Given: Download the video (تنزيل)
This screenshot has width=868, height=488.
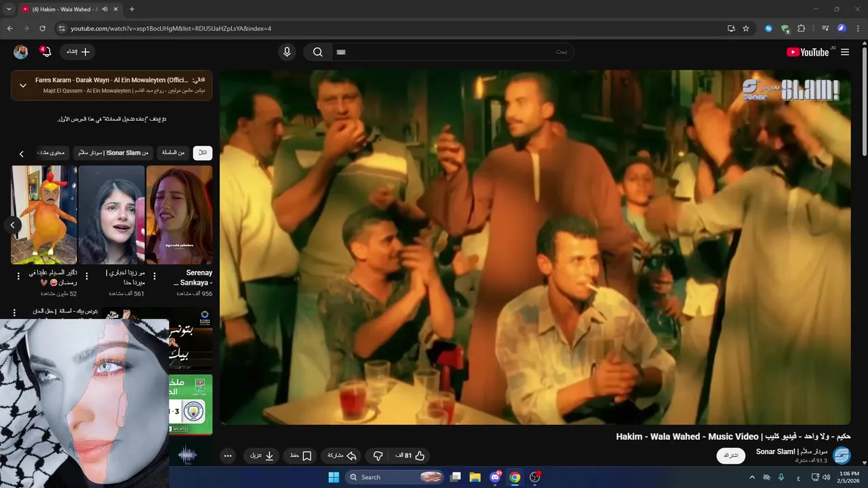Looking at the screenshot, I should coord(262,456).
